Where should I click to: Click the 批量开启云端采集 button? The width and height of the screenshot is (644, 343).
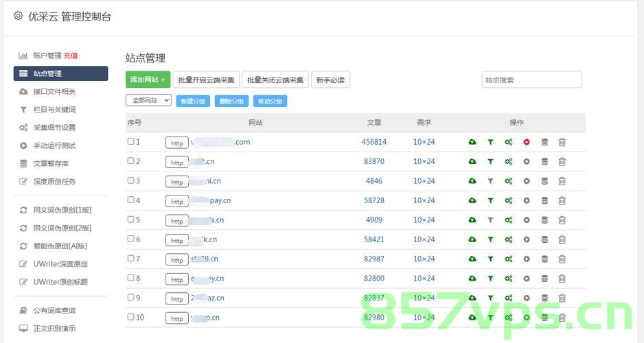(206, 80)
